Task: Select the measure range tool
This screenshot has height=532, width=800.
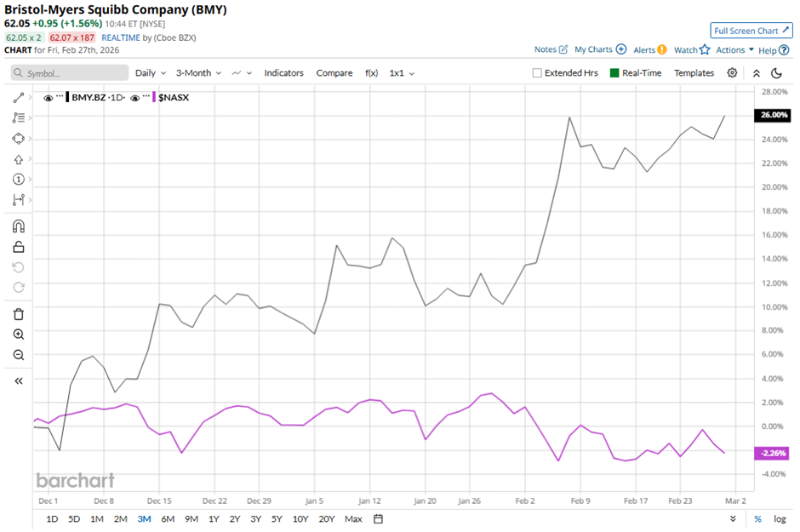Action: (x=19, y=199)
